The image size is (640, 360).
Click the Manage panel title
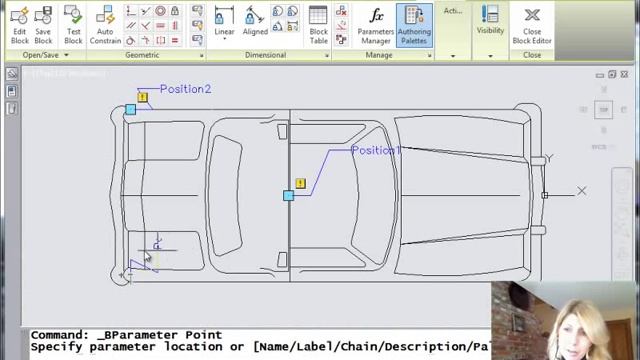[x=379, y=55]
